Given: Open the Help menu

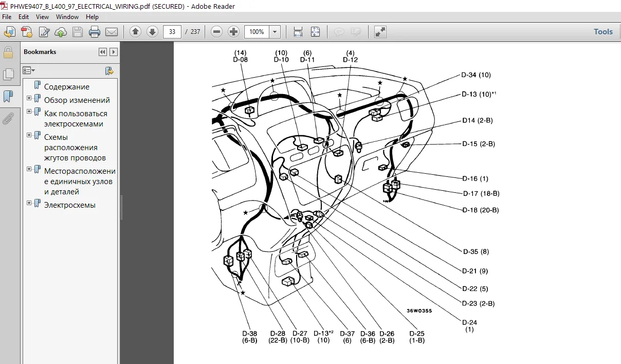Looking at the screenshot, I should (x=92, y=17).
